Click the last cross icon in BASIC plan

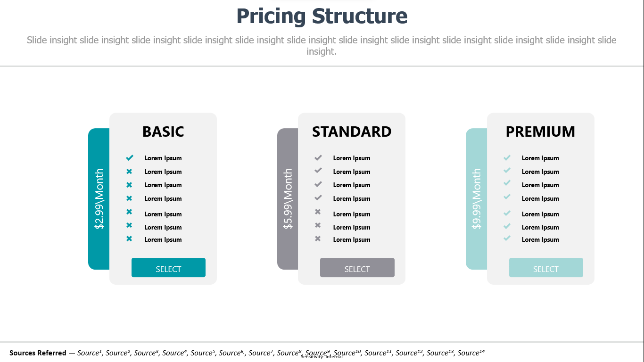[x=129, y=239]
